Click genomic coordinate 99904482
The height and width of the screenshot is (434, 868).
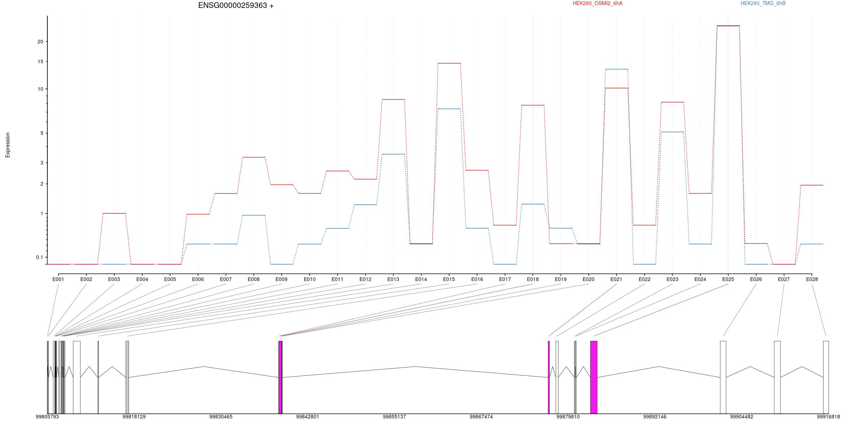(741, 417)
